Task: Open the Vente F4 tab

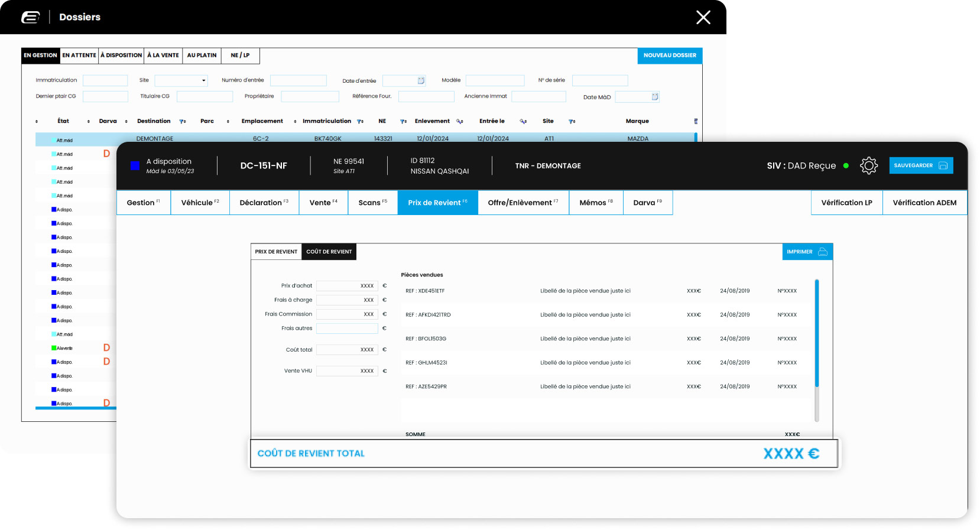Action: coord(324,203)
